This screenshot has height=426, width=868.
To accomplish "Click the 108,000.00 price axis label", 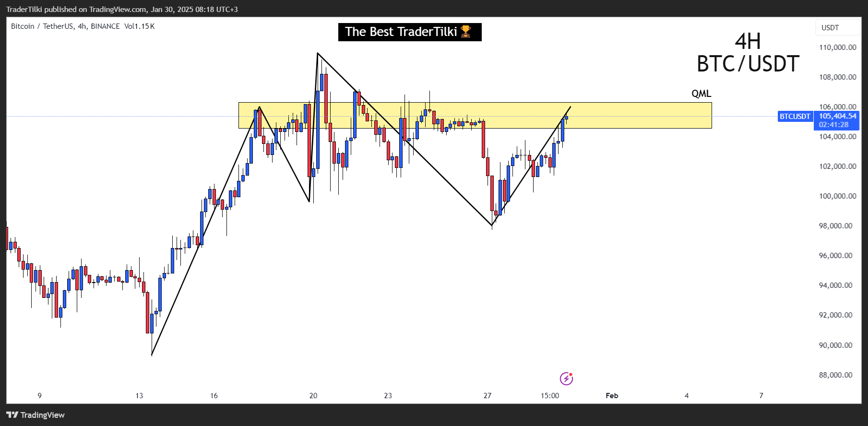I will [837, 77].
